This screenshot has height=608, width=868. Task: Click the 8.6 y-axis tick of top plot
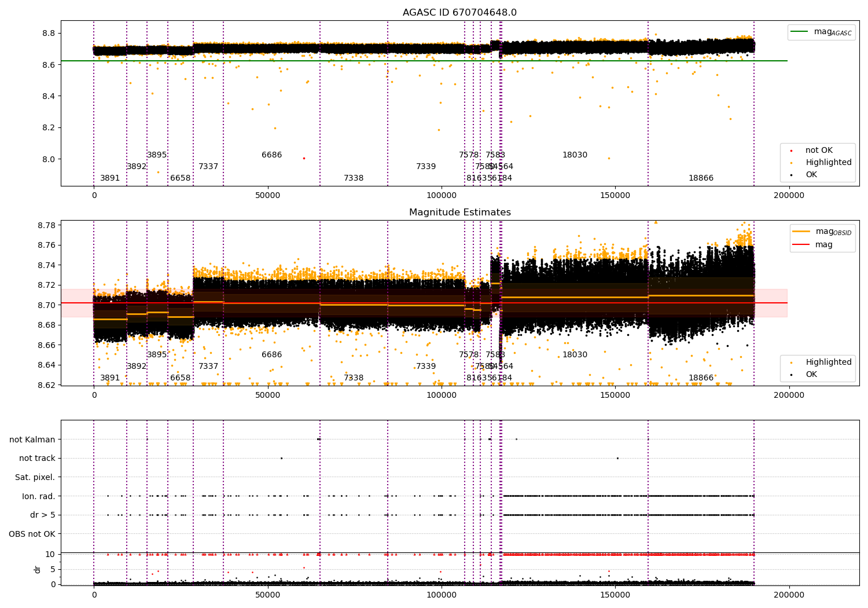(x=49, y=65)
